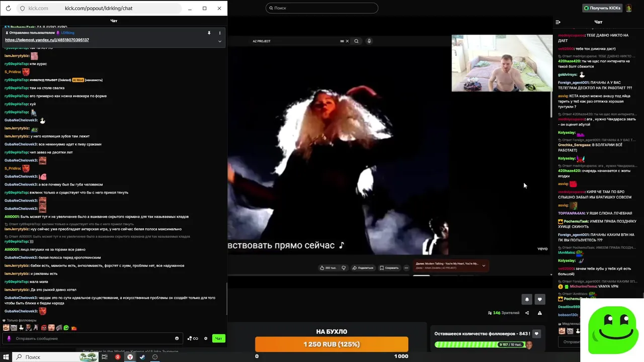Open pinned message three-dot options
This screenshot has width=644, height=362.
pyautogui.click(x=220, y=33)
